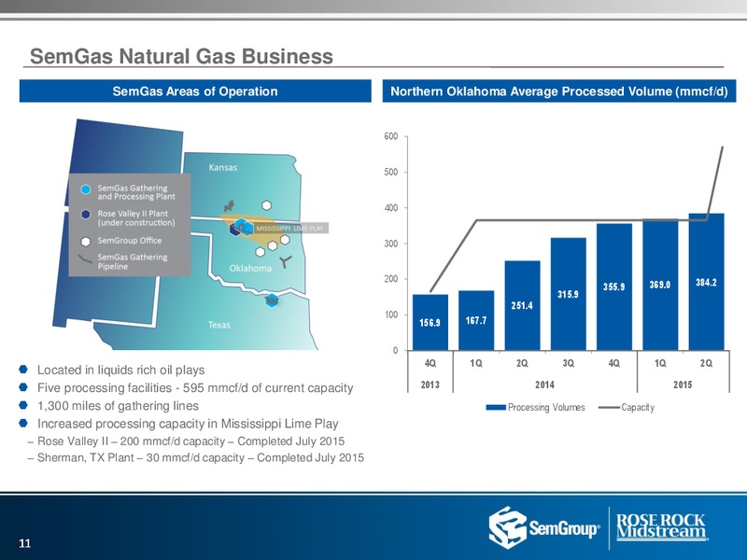
Task: Click the 2015 year axis label
Action: (x=683, y=385)
